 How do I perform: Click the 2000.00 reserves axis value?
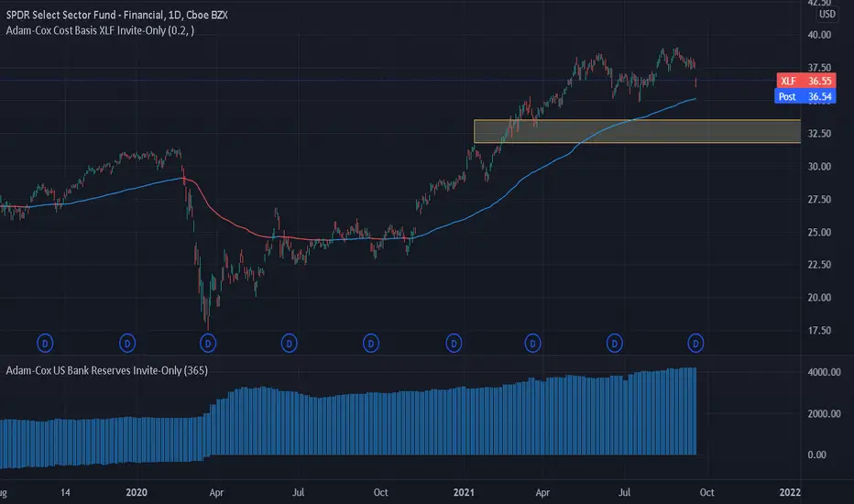click(x=824, y=413)
